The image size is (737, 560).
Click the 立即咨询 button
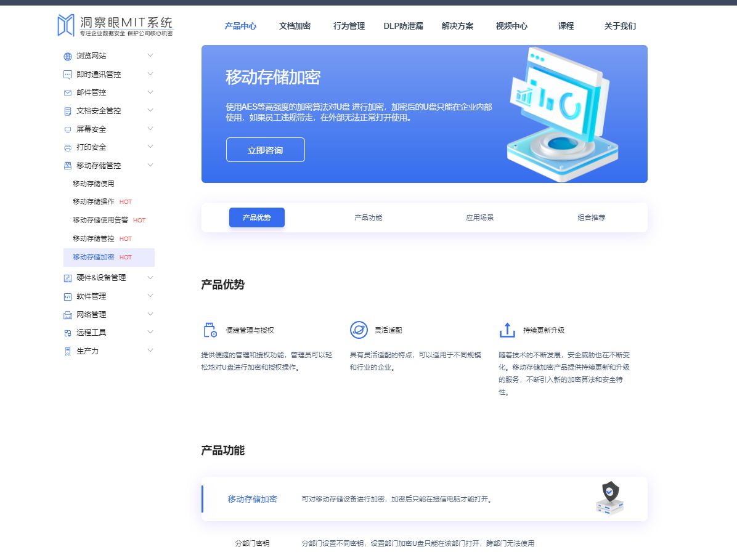point(266,150)
